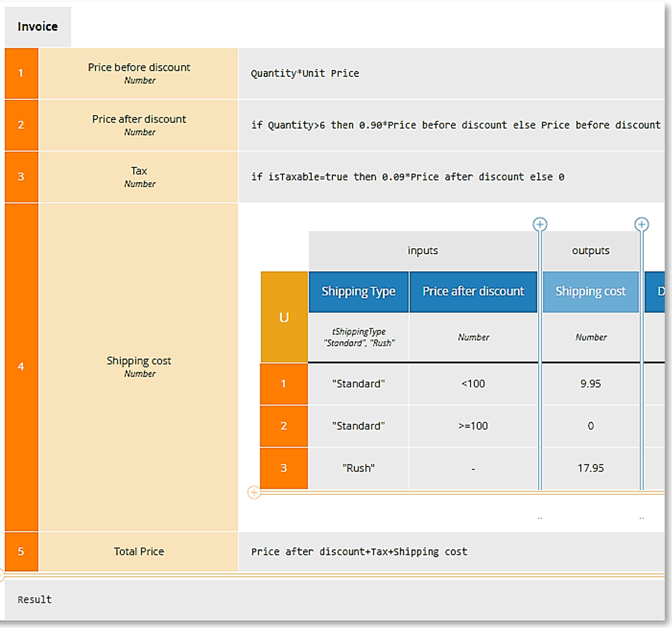Click 'Price after discount' input column header
The height and width of the screenshot is (628, 672).
point(473,292)
